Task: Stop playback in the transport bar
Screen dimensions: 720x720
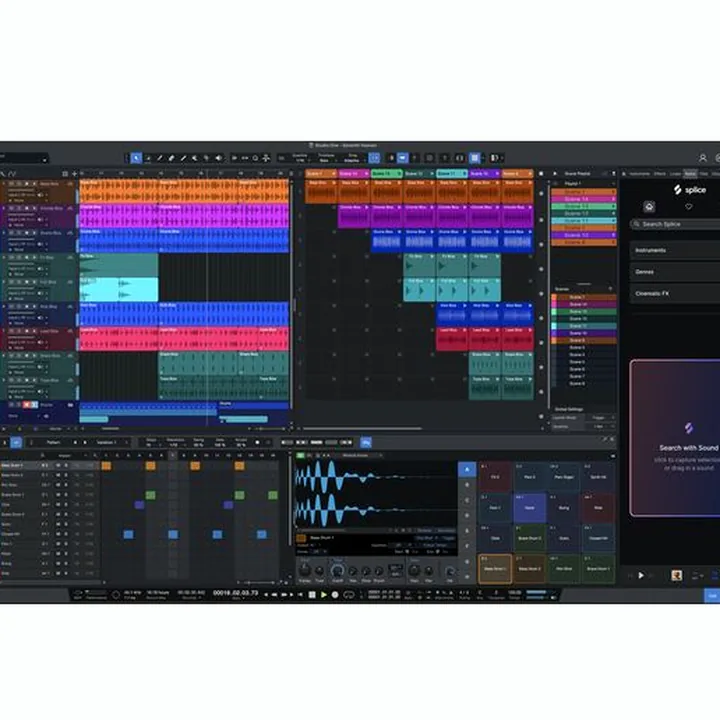Action: (x=312, y=595)
